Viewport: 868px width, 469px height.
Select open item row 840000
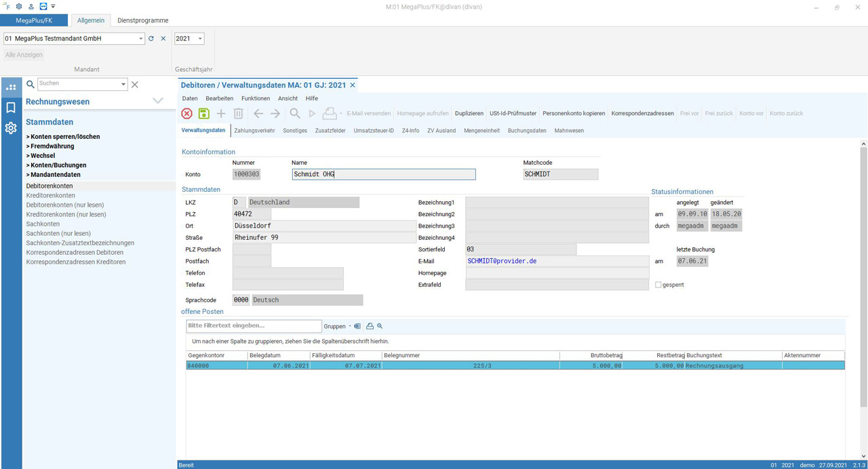coord(515,365)
